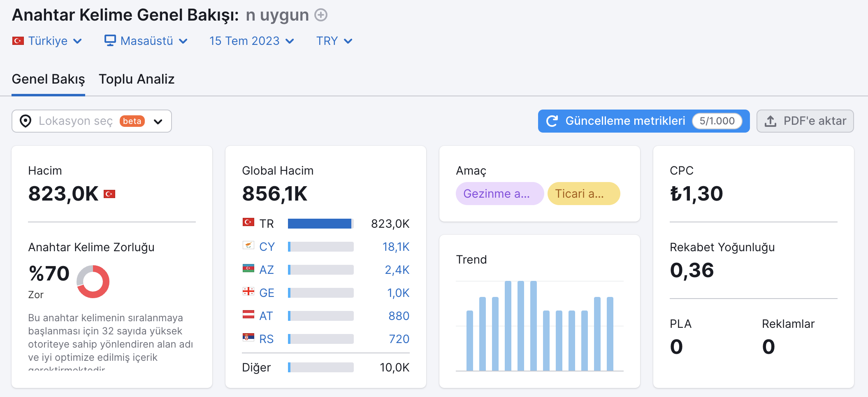Click the plus icon next to keyword title
Image resolution: width=868 pixels, height=397 pixels.
coord(321,15)
